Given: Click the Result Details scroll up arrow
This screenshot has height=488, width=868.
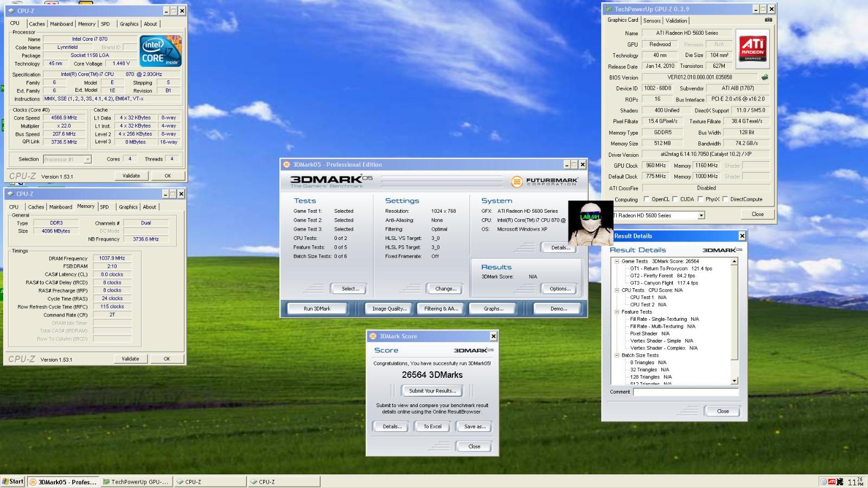Looking at the screenshot, I should tap(735, 262).
